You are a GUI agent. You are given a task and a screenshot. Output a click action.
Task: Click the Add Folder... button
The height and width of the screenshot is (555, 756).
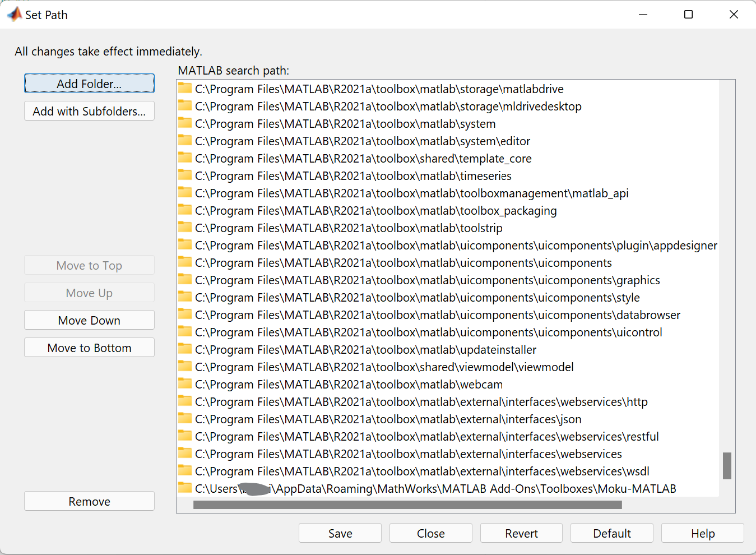coord(89,84)
